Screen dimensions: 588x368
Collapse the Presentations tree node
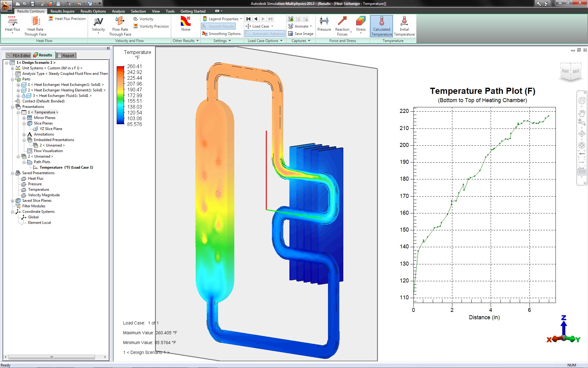(x=13, y=107)
